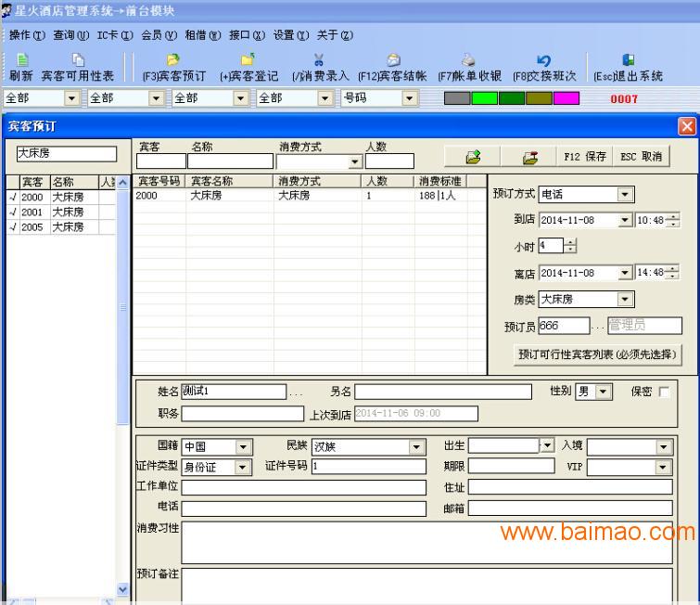Image resolution: width=700 pixels, height=605 pixels.
Task: Click the F12 保存 button
Action: pyautogui.click(x=585, y=157)
